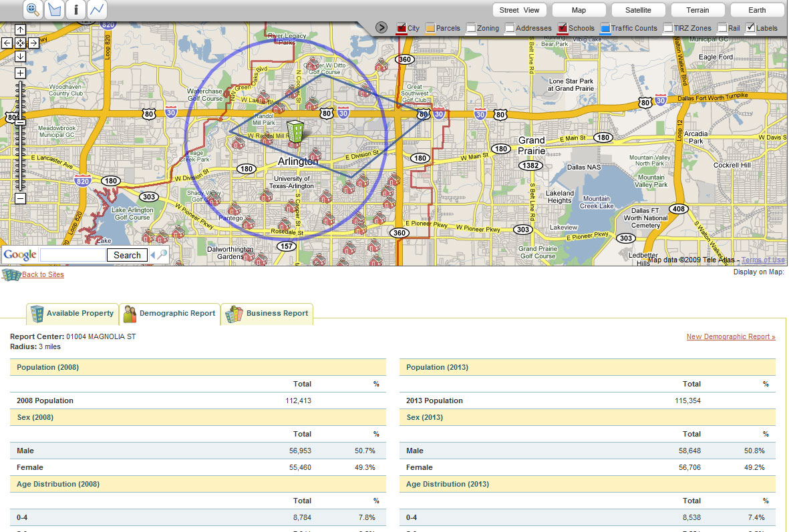Click the 2008 Population value 112,413
The width and height of the screenshot is (789, 532).
(299, 401)
